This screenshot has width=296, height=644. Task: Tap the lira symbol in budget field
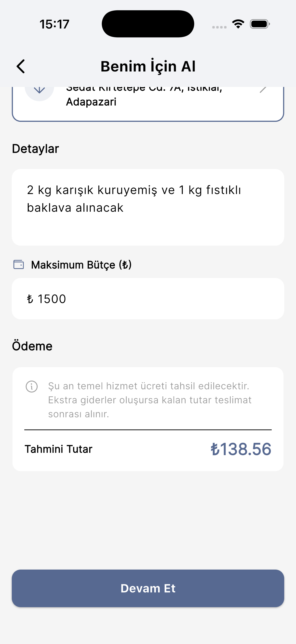[30, 299]
